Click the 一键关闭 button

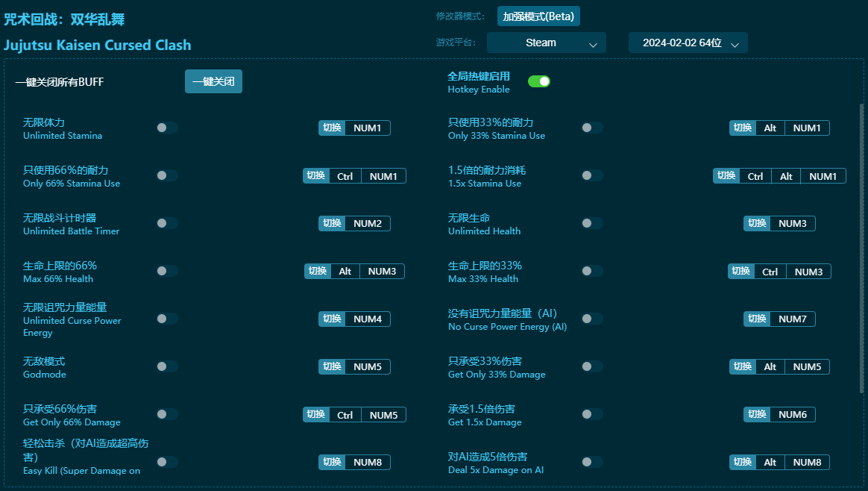213,81
